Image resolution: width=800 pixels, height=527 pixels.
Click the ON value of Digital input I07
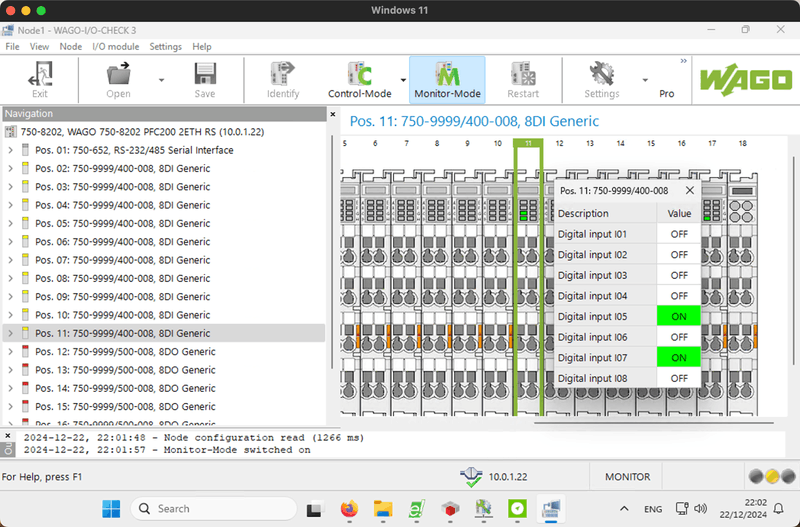coord(679,358)
